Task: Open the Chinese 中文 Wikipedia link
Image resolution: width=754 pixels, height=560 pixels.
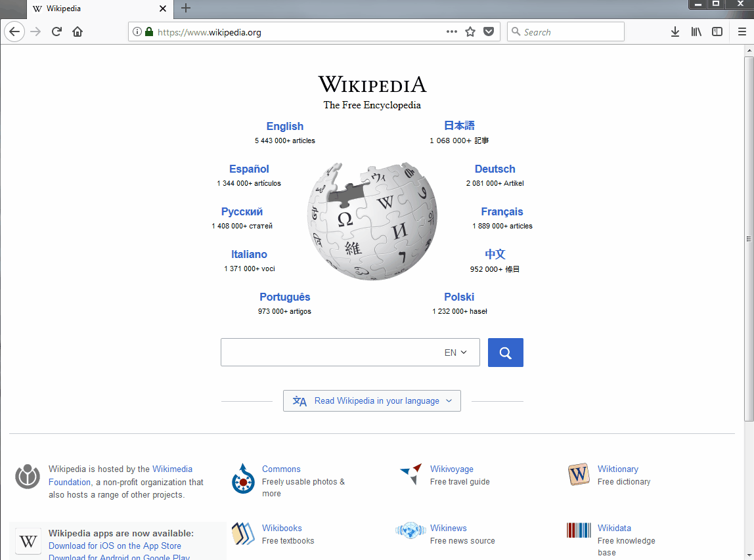Action: click(495, 254)
